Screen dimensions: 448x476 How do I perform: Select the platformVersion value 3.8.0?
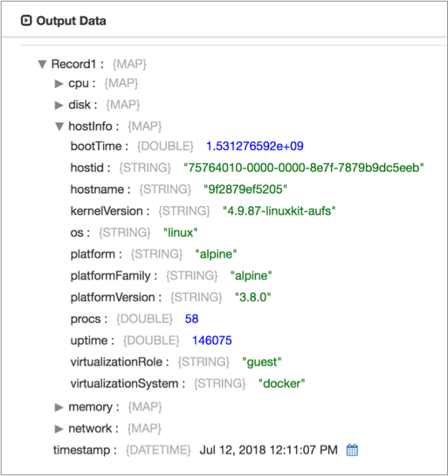click(253, 297)
